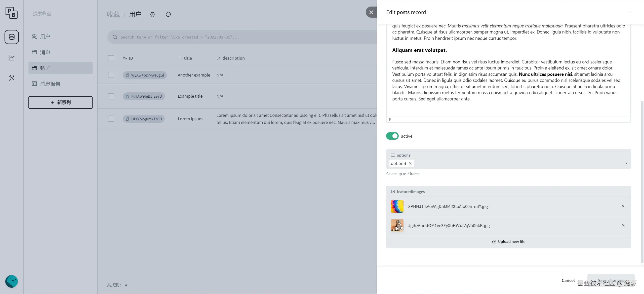Check the Another example row checkbox
Viewport: 644px width, 294px height.
click(111, 75)
